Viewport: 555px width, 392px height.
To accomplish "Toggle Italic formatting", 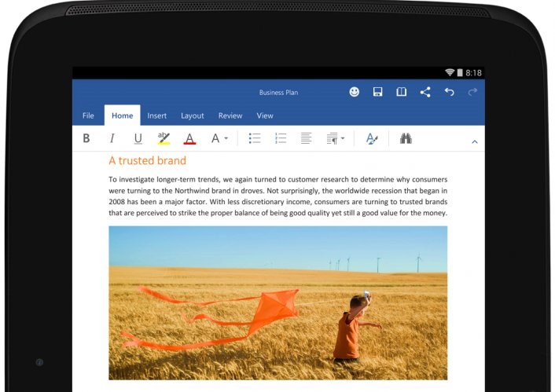I will click(x=112, y=138).
